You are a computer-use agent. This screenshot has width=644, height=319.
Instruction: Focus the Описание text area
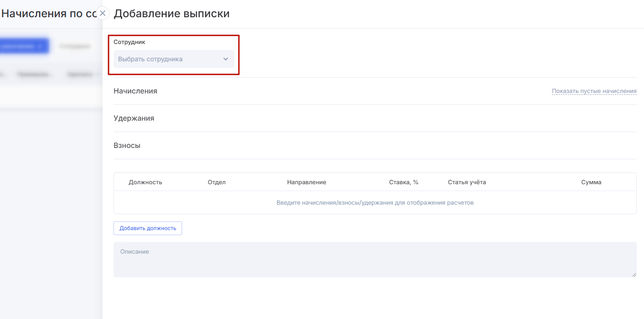click(x=375, y=259)
